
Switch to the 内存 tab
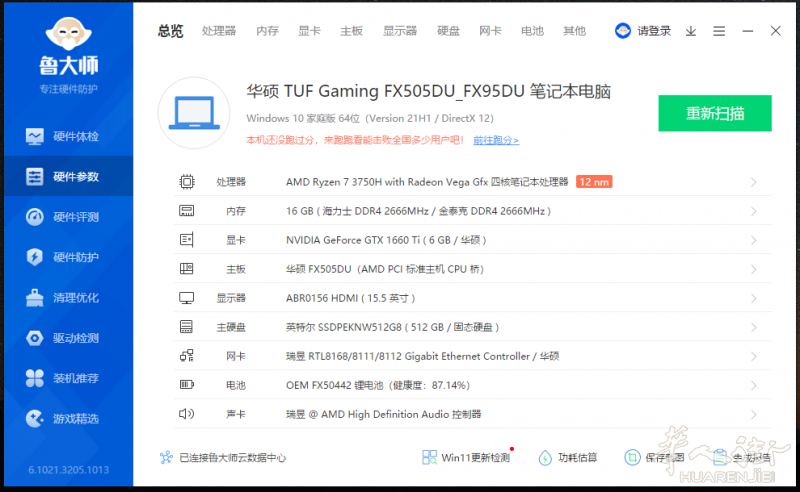click(267, 31)
